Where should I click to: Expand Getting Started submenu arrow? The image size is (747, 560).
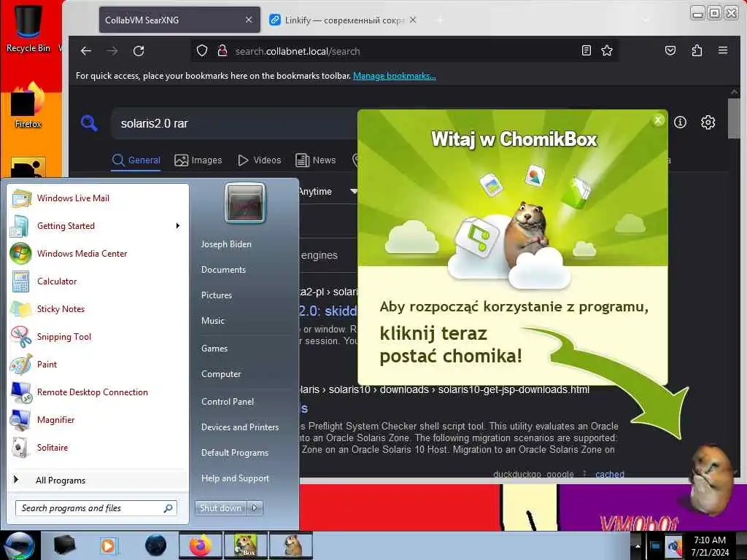click(178, 226)
